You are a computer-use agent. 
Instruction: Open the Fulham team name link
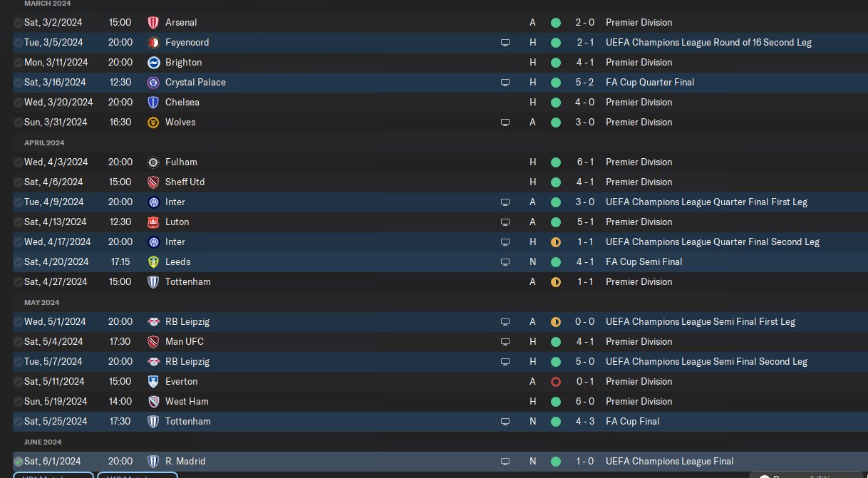click(x=181, y=162)
